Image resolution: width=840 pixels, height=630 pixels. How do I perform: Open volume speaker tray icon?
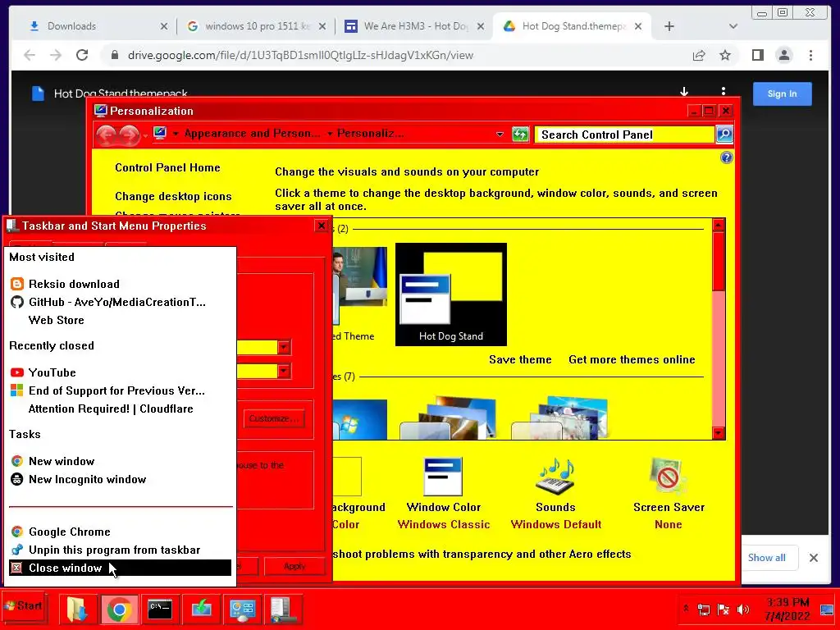[x=743, y=609]
